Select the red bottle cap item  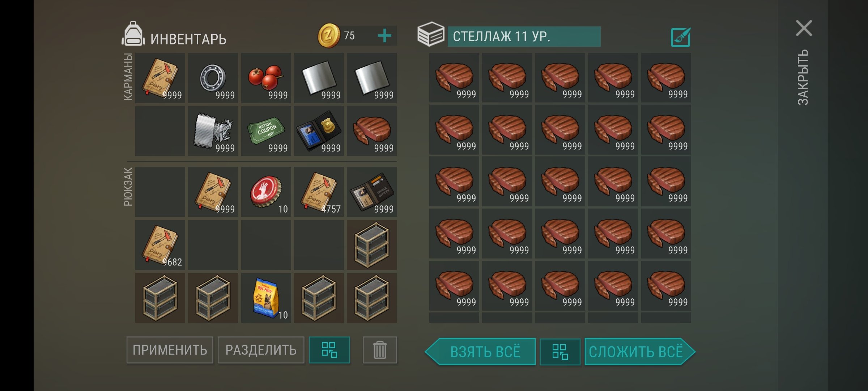click(x=266, y=192)
